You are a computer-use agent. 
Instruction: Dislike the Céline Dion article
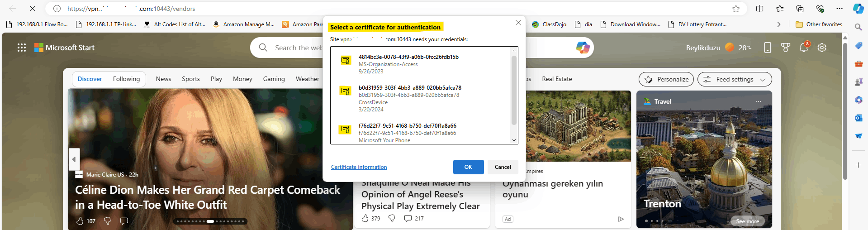coord(108,221)
